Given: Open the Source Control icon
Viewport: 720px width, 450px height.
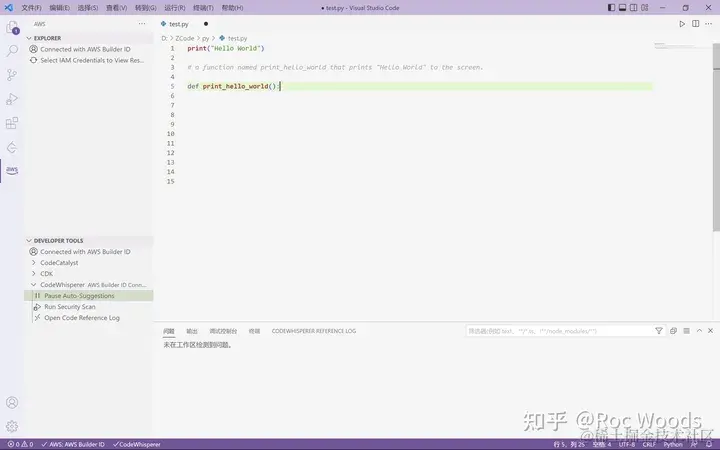Looking at the screenshot, I should coord(12,75).
